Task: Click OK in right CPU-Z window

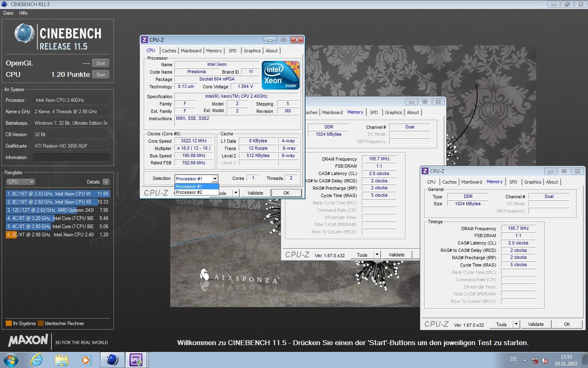Action: pos(567,324)
